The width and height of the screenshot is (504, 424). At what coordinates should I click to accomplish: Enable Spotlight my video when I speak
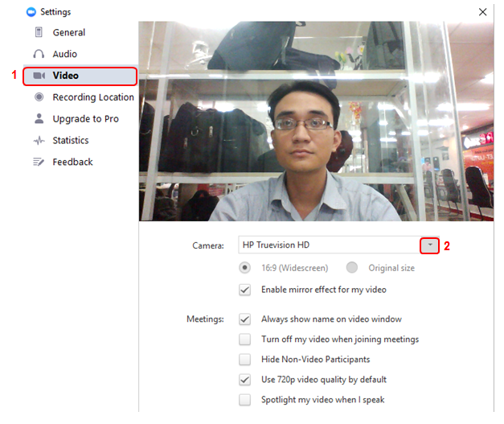[245, 400]
